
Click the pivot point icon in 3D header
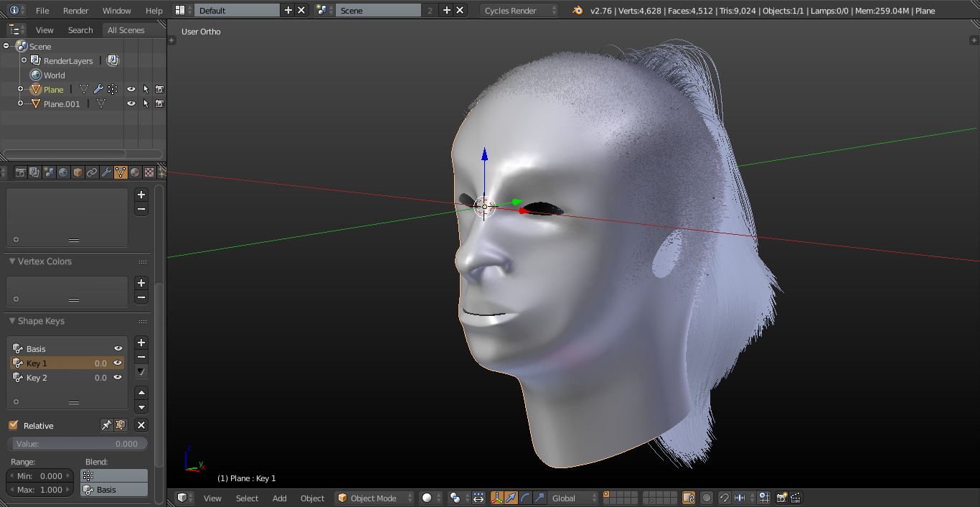455,498
